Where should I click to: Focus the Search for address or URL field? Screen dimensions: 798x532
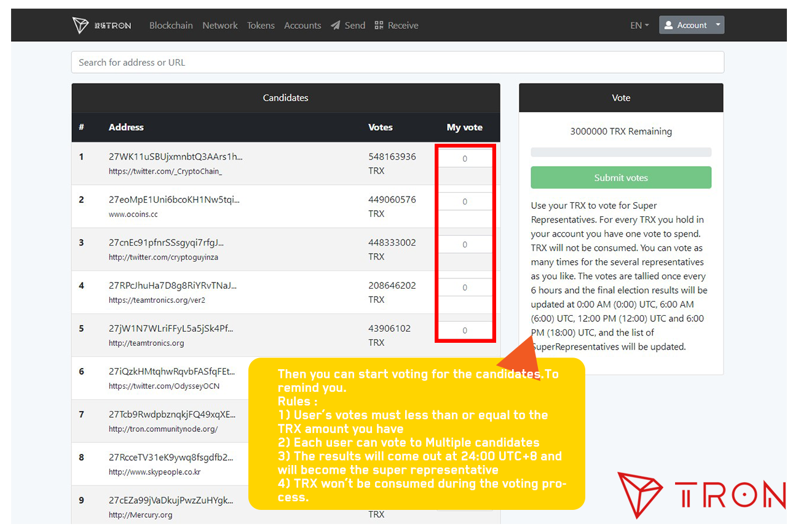point(398,62)
